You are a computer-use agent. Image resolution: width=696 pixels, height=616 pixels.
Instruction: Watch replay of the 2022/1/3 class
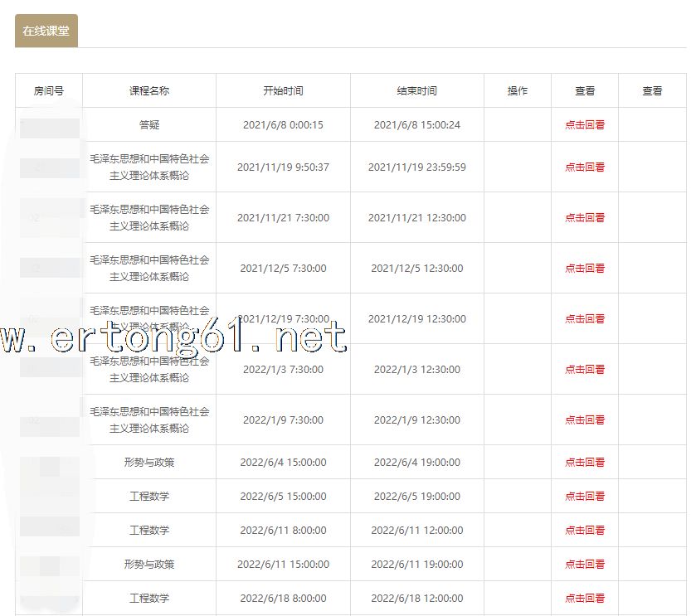coord(585,370)
